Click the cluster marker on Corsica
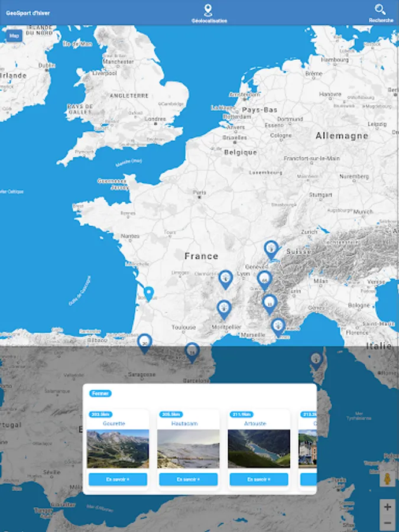 [x=316, y=361]
